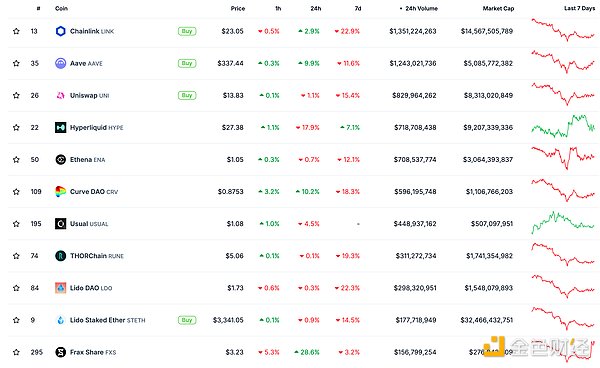Click the Frax Share coin logo icon
Viewport: 600px width, 368px height.
click(x=60, y=352)
